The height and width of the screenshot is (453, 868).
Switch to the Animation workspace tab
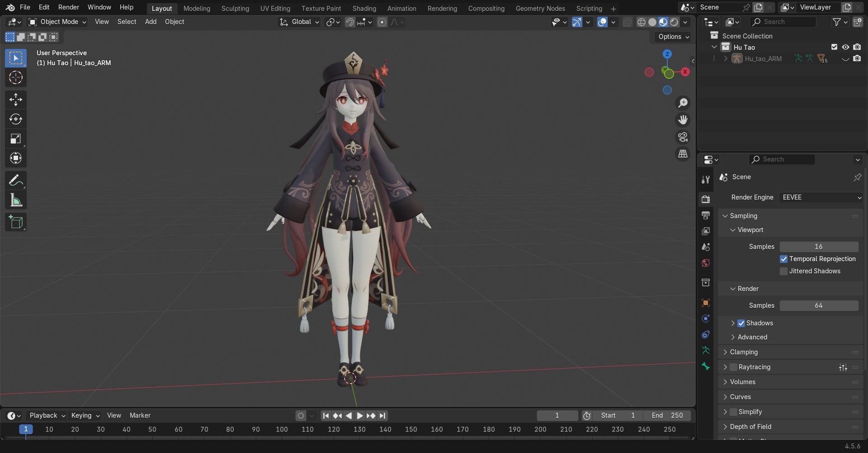401,9
